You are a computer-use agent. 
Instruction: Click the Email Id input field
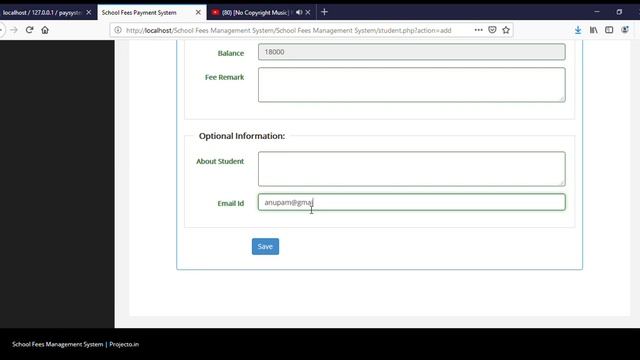point(411,202)
